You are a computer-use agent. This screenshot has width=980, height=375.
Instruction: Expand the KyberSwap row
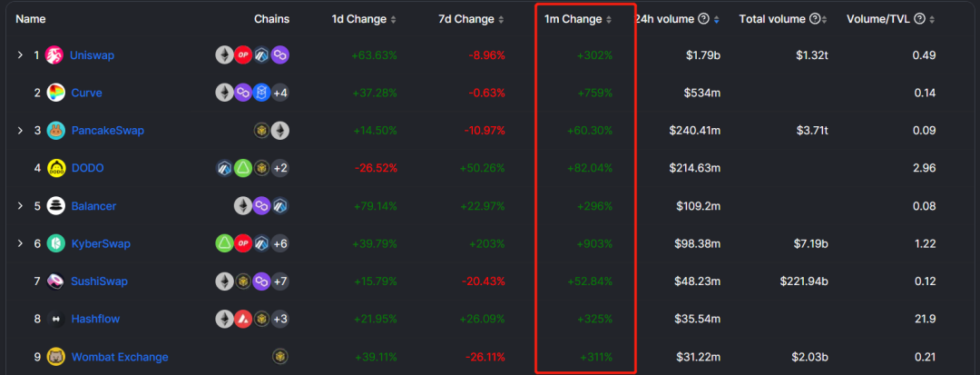point(20,243)
